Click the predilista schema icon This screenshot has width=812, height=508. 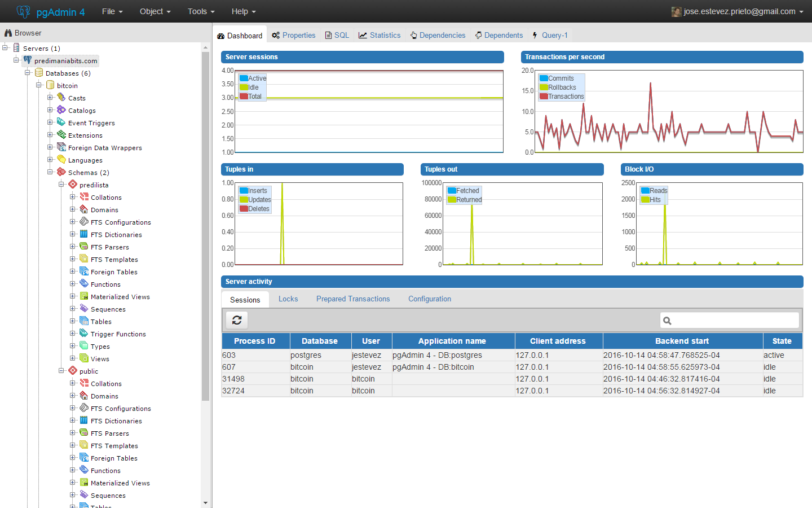[x=73, y=185]
